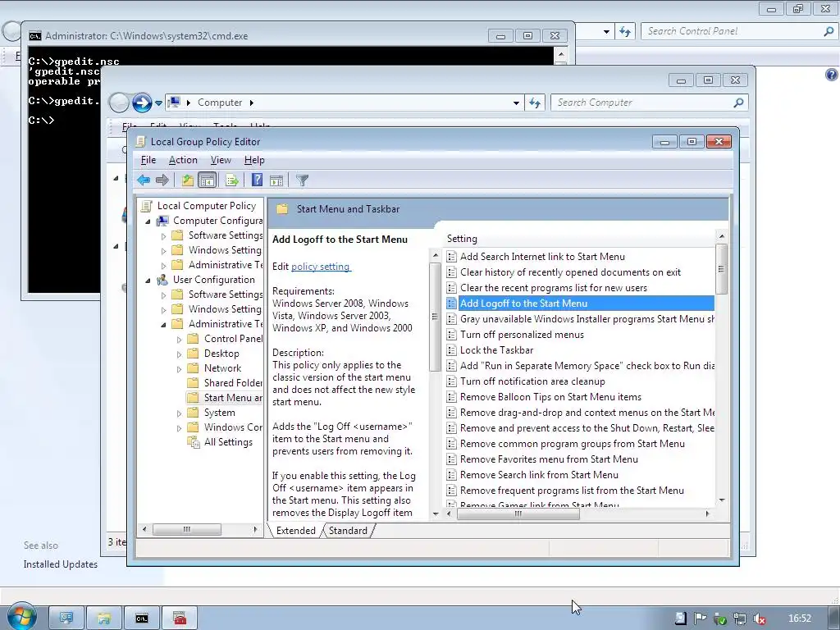Viewport: 840px width, 630px height.
Task: Select Add Search Internet link to Start Menu
Action: tap(542, 257)
